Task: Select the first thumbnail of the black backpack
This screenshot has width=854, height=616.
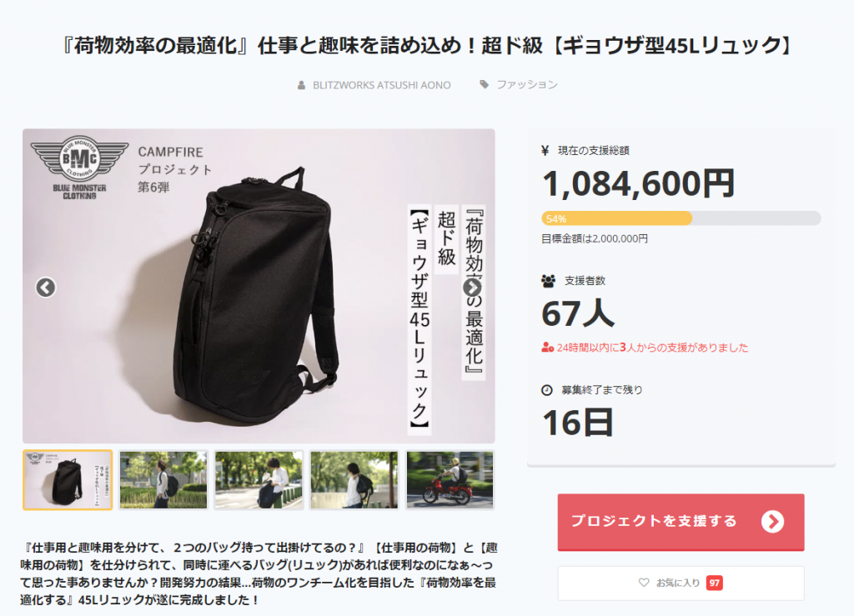Action: [x=68, y=480]
